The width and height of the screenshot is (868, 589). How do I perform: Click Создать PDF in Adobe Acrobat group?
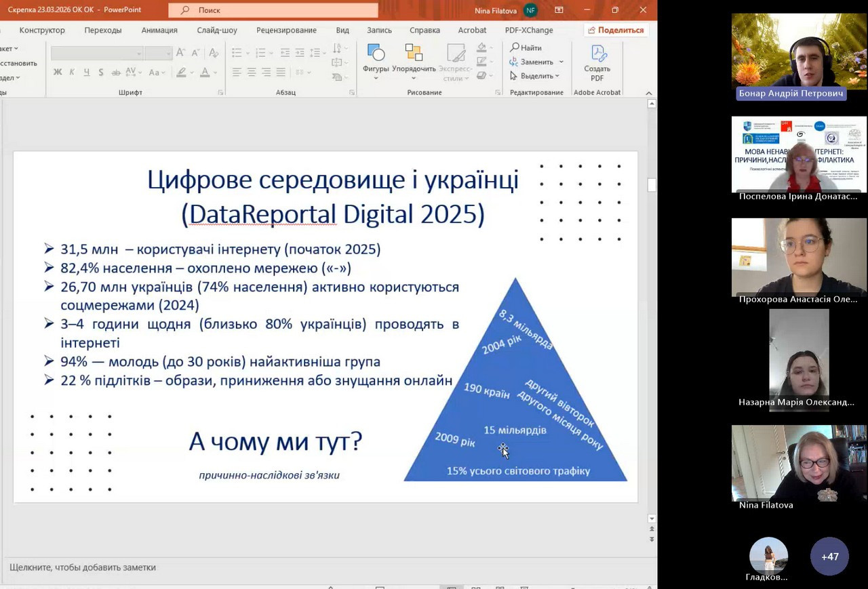tap(597, 62)
